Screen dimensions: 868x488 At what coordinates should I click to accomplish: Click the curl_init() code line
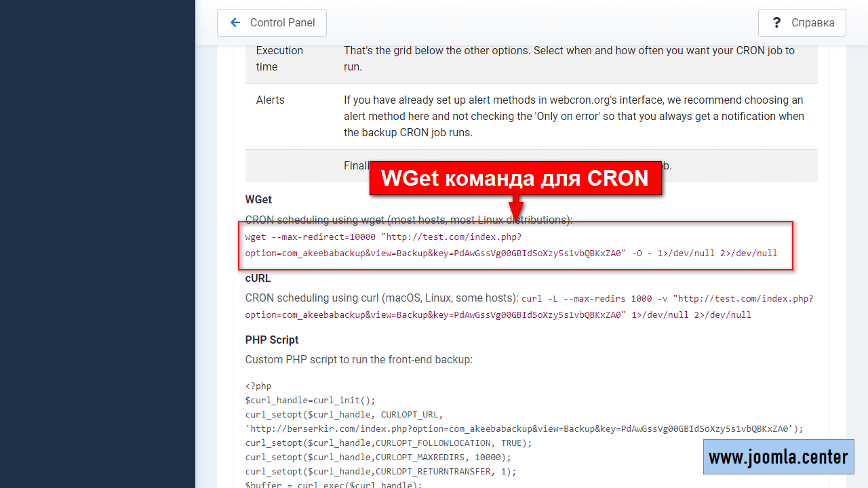pos(310,400)
